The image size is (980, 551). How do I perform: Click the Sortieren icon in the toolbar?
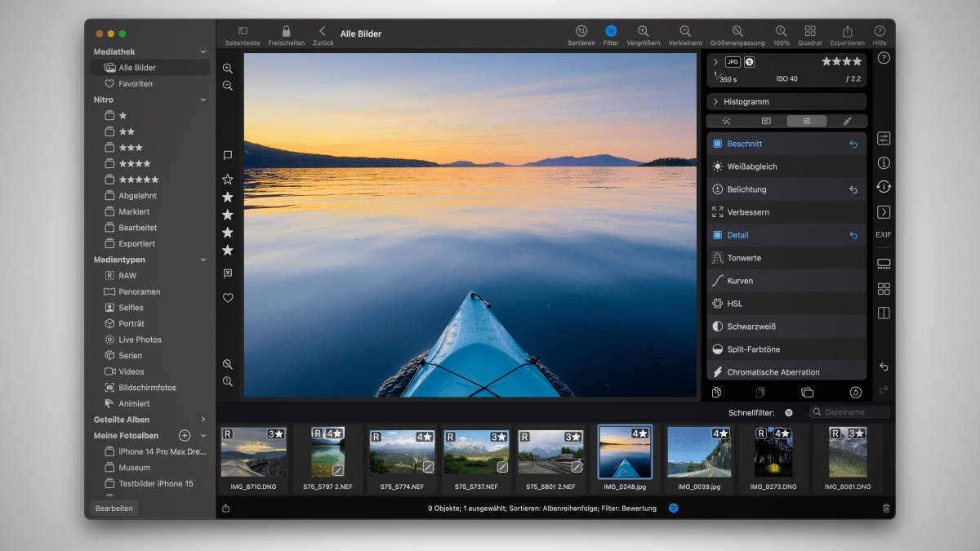pyautogui.click(x=581, y=31)
